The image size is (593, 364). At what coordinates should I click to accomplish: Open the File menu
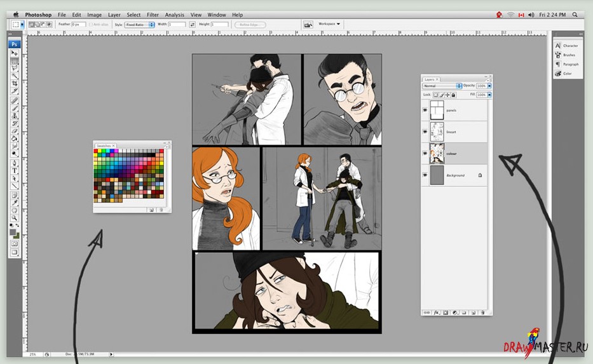click(x=62, y=15)
